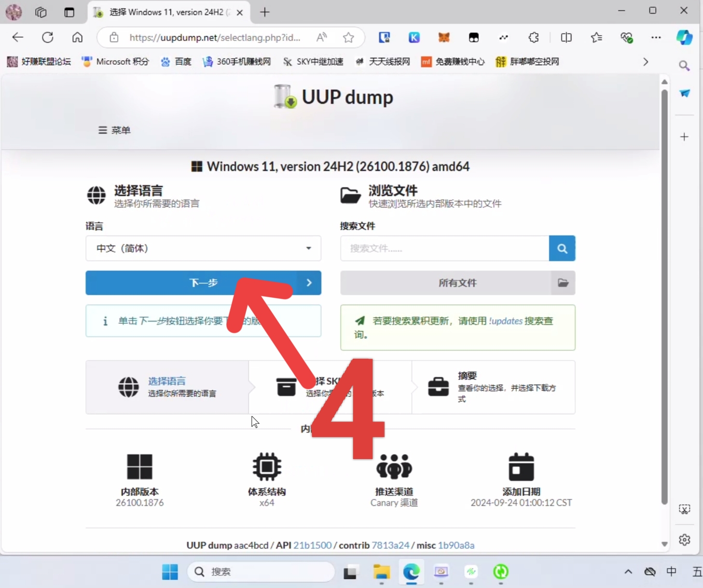Open the extensions puzzle icon
The image size is (703, 588).
534,37
